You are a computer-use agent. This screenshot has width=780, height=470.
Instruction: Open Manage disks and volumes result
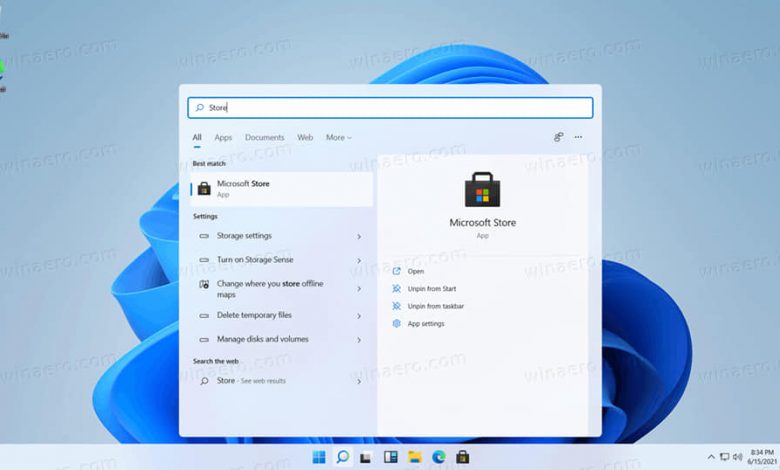click(282, 339)
